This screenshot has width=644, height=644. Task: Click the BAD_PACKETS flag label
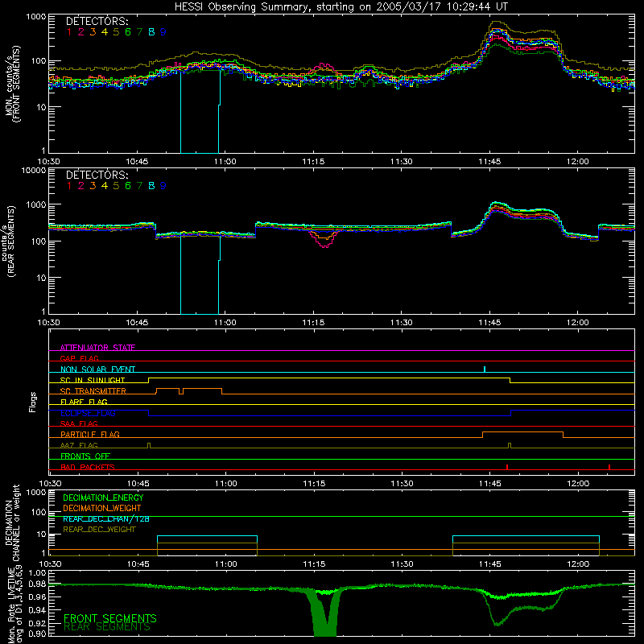[88, 467]
